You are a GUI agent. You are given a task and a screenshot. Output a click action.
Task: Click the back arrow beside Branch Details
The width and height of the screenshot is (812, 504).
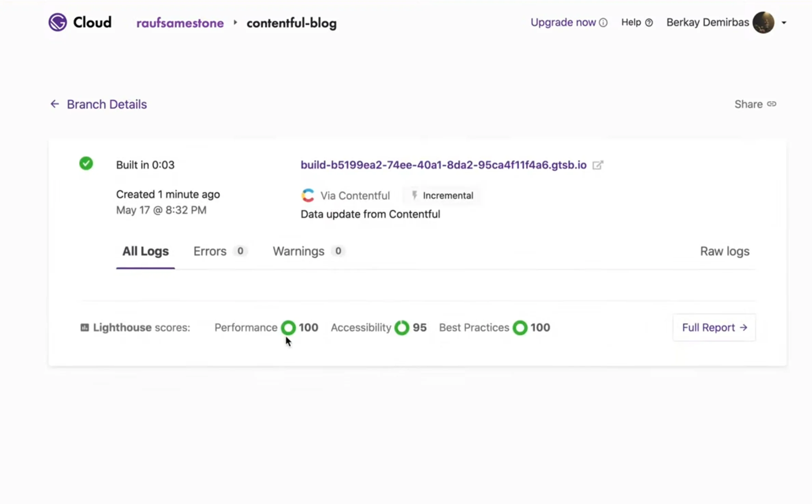point(55,104)
